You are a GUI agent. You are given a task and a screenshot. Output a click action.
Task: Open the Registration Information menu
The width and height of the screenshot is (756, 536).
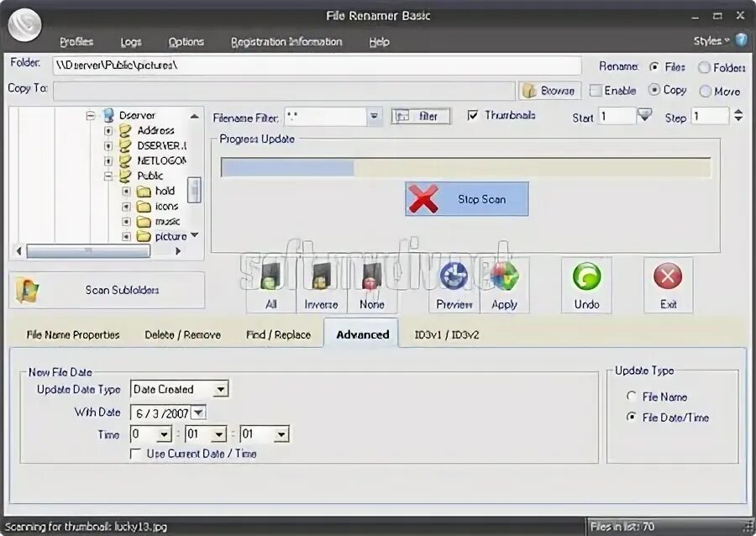click(x=286, y=42)
